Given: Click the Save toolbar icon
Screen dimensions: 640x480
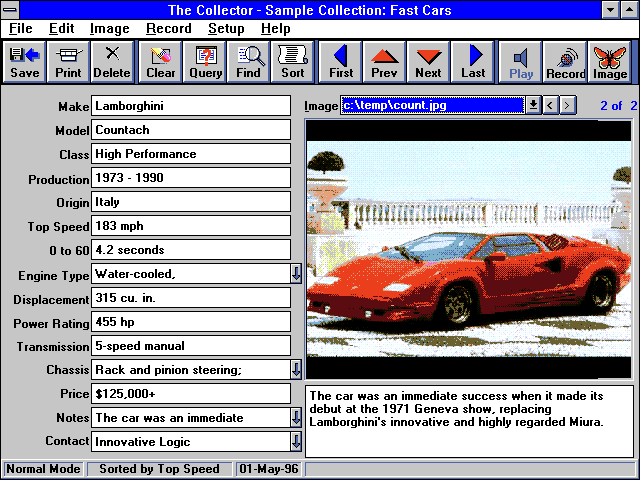Looking at the screenshot, I should coord(25,61).
